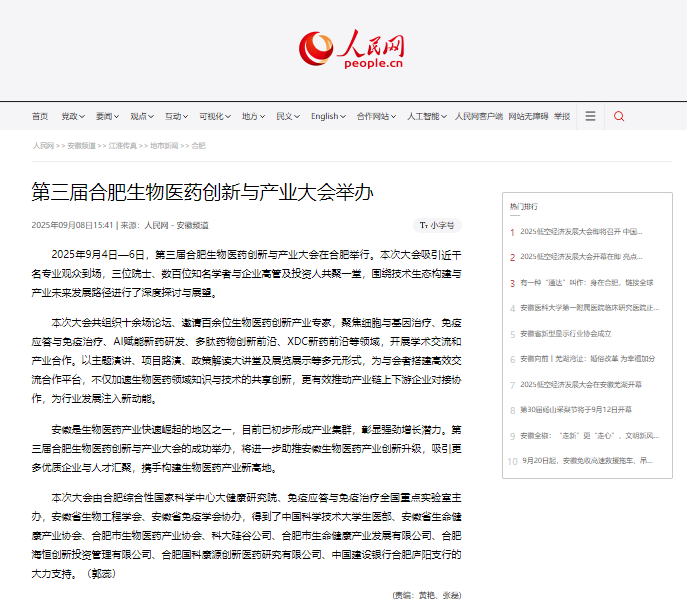Click the paragraph starting 本次大会共组织十余场论坛
Viewport: 687px width, 609px height.
pos(246,361)
